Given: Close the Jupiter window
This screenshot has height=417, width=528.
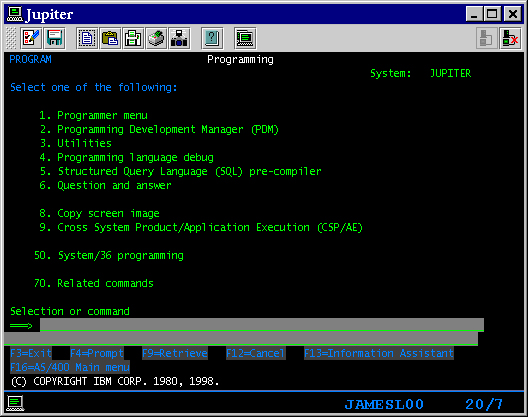Looking at the screenshot, I should pos(513,14).
